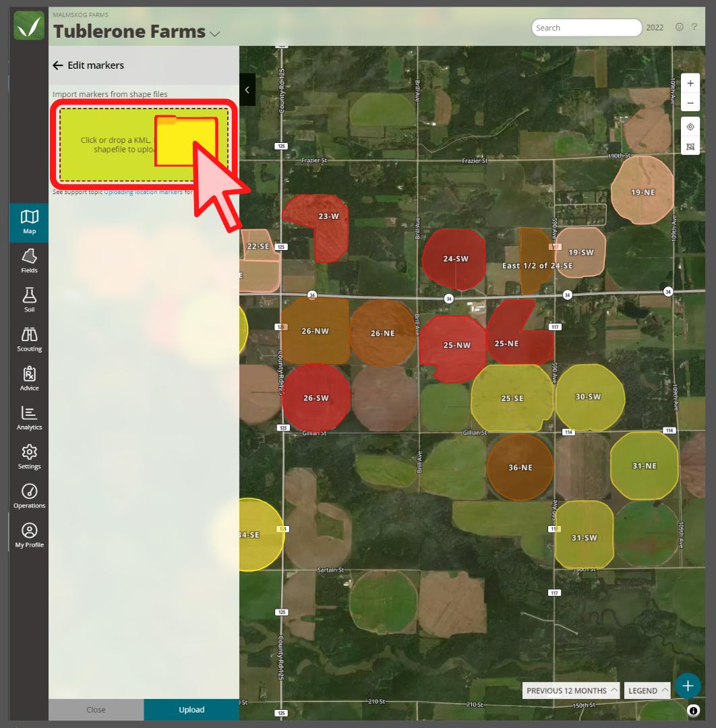
Task: Click the file drop upload area
Action: tap(144, 144)
